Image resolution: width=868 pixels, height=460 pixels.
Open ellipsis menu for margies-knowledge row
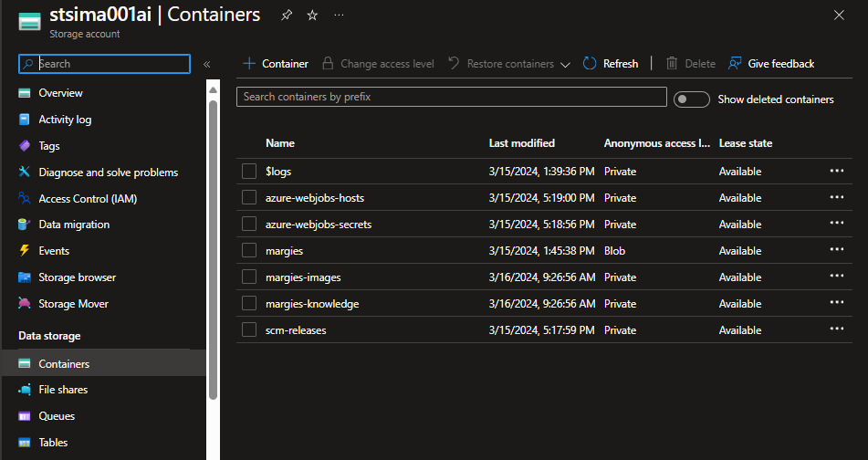coord(836,303)
